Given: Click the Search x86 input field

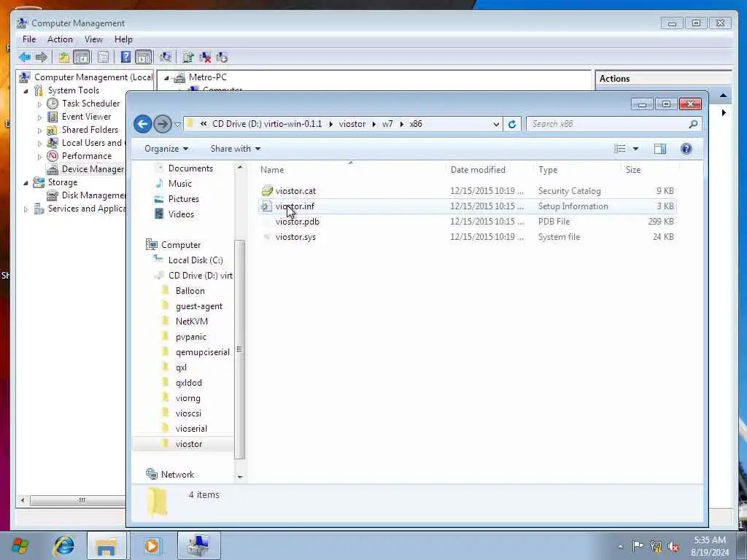Looking at the screenshot, I should (x=608, y=124).
